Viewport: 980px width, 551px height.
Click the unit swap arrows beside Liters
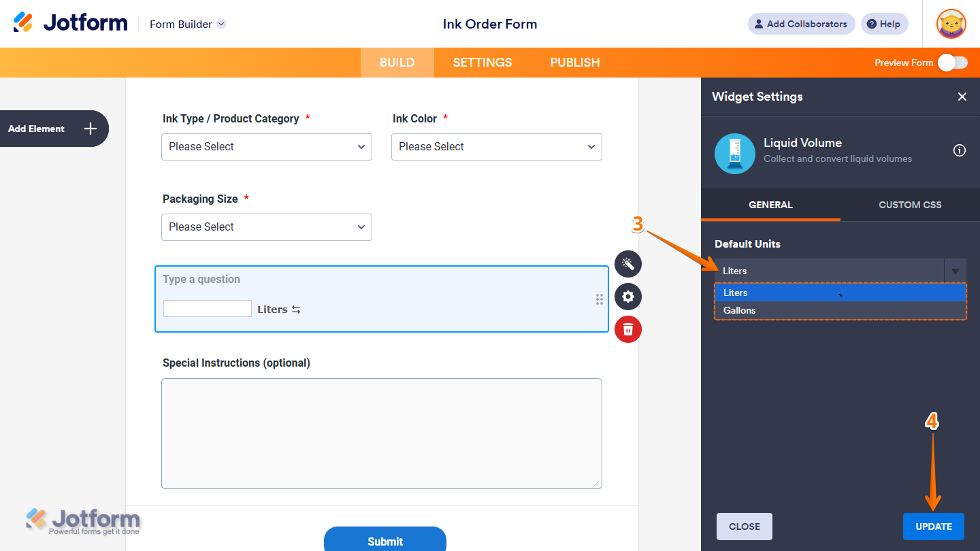tap(295, 309)
